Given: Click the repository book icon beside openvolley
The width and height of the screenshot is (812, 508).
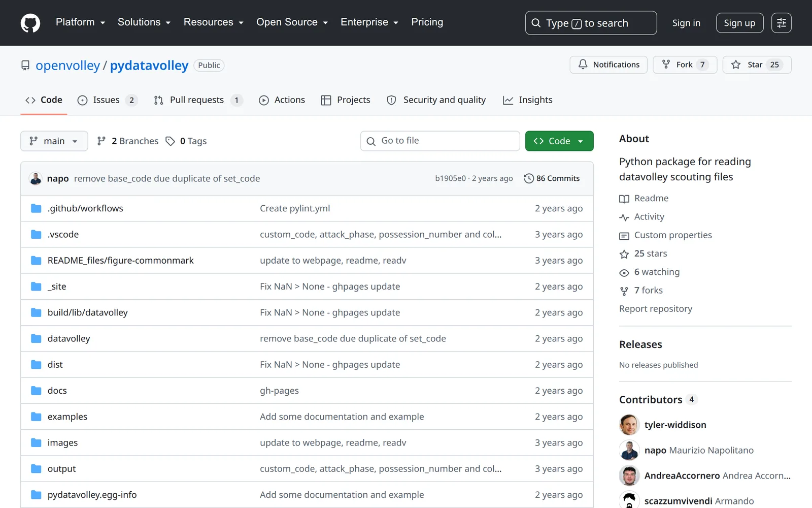Looking at the screenshot, I should click(25, 66).
